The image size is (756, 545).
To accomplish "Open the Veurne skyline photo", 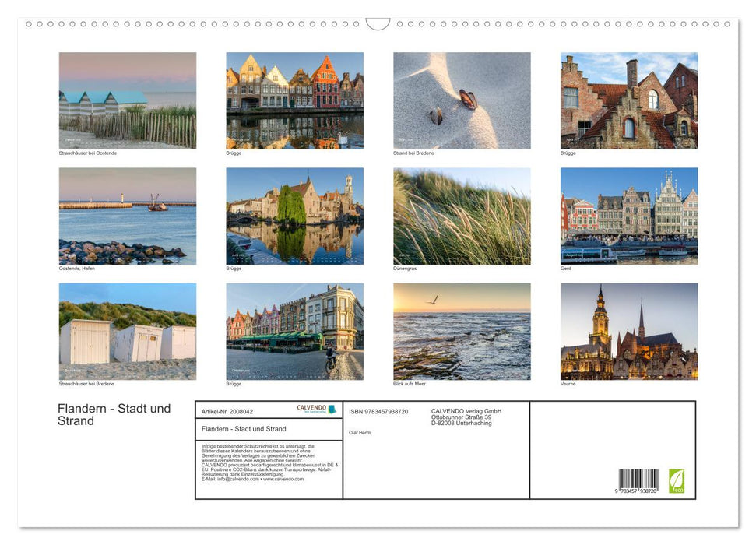I will click(x=629, y=331).
